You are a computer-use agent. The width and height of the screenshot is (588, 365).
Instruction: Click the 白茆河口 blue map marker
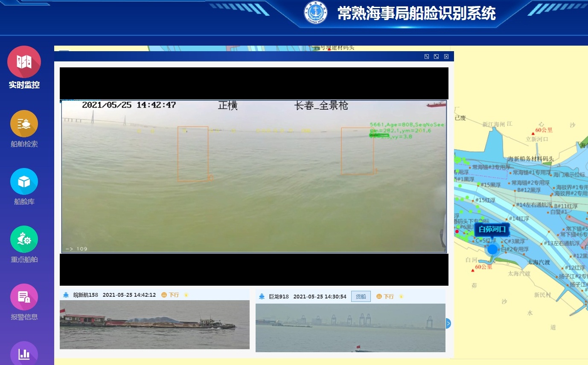[x=492, y=249]
